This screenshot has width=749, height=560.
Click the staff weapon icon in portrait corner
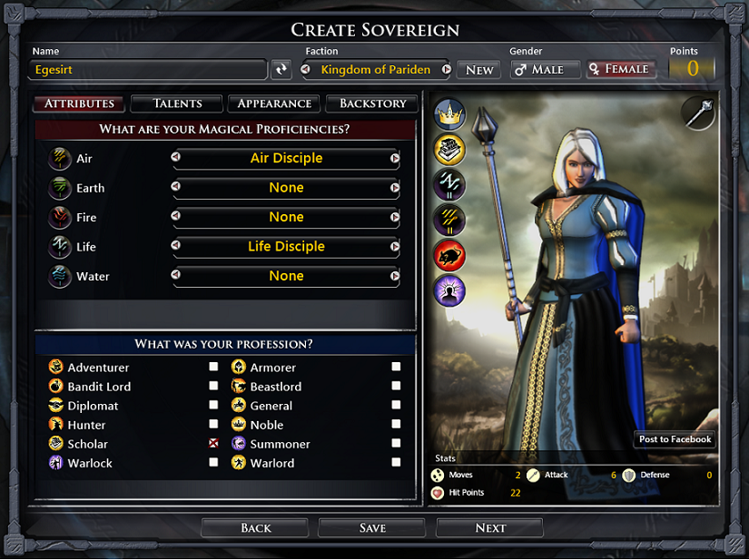tap(698, 113)
